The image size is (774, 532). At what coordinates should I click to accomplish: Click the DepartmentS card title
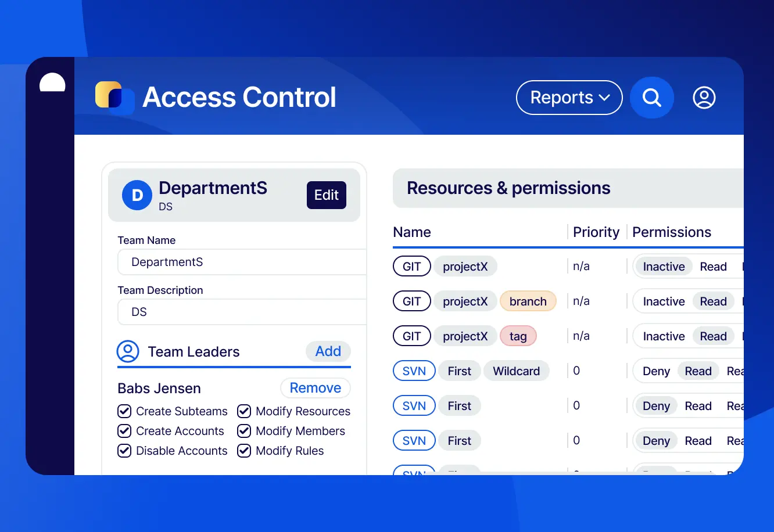coord(213,188)
